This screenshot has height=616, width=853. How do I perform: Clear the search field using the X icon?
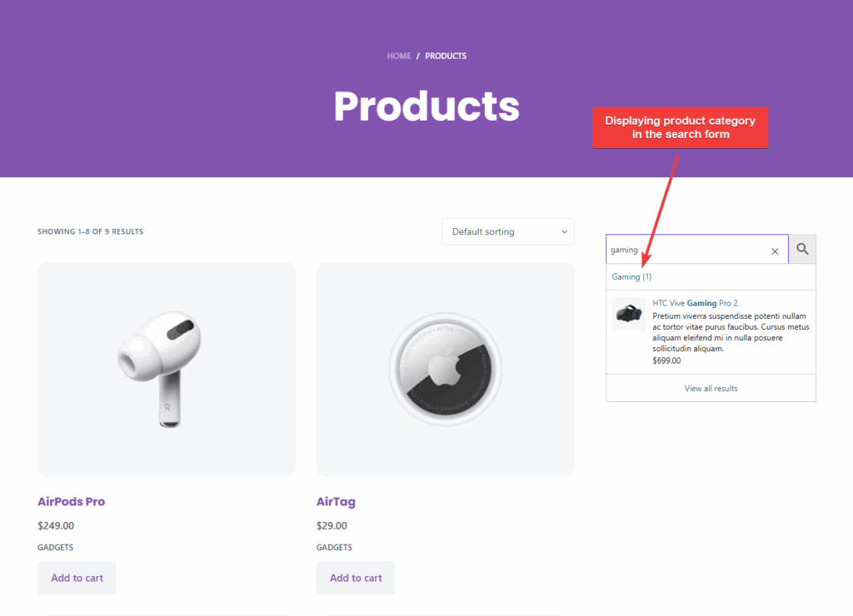click(775, 250)
